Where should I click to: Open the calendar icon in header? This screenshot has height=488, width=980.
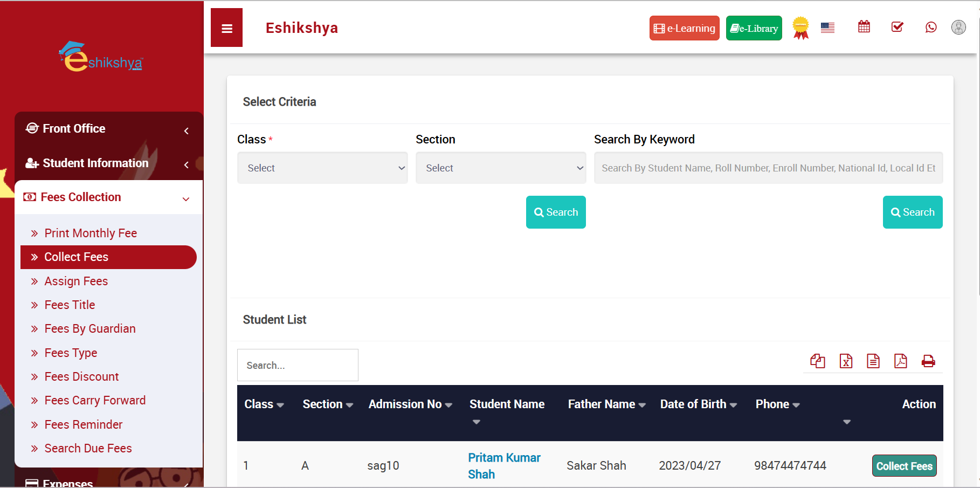point(864,27)
